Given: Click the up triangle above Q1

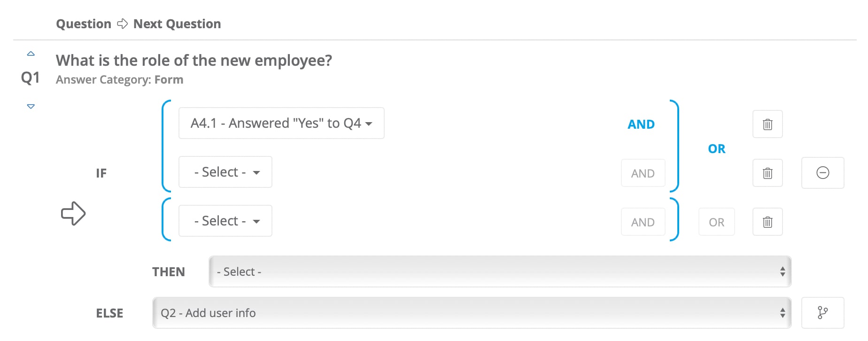Looking at the screenshot, I should (30, 53).
